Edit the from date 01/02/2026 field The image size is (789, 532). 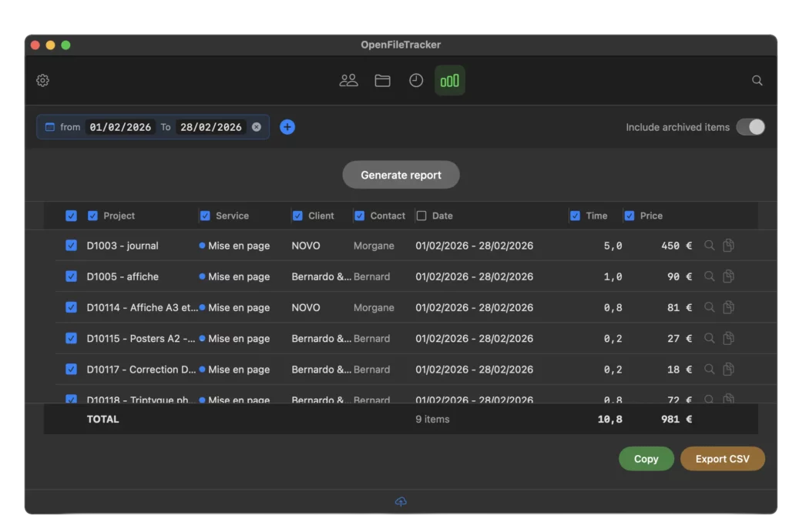(x=120, y=127)
